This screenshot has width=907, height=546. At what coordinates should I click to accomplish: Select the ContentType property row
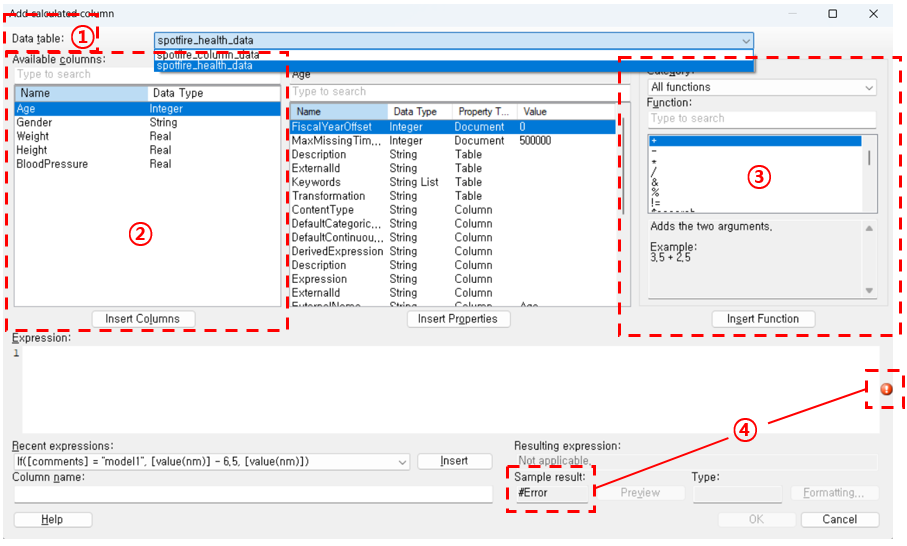(453, 210)
